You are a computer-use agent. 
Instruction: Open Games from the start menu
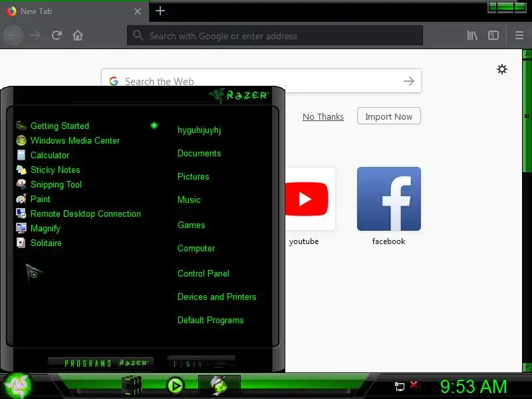click(192, 225)
